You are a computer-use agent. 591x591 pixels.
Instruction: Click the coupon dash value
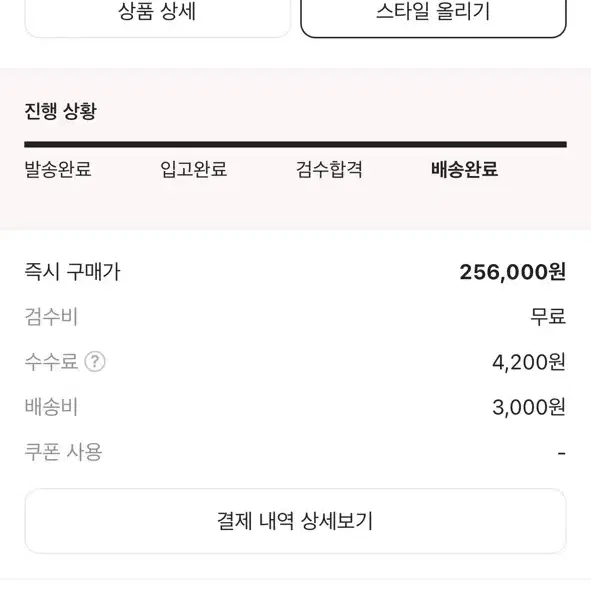point(562,453)
